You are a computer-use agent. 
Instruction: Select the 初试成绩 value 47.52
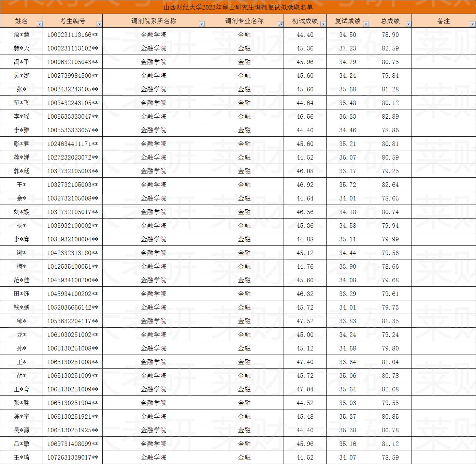[305, 321]
